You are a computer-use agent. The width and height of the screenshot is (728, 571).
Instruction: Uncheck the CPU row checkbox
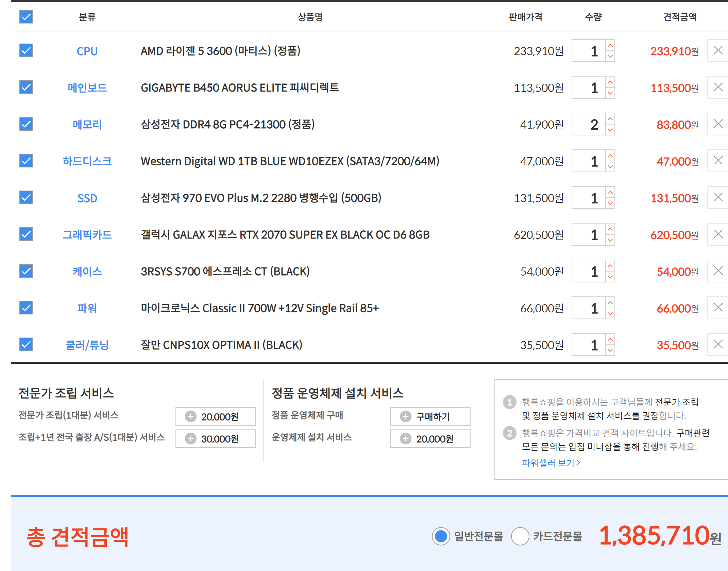[26, 50]
